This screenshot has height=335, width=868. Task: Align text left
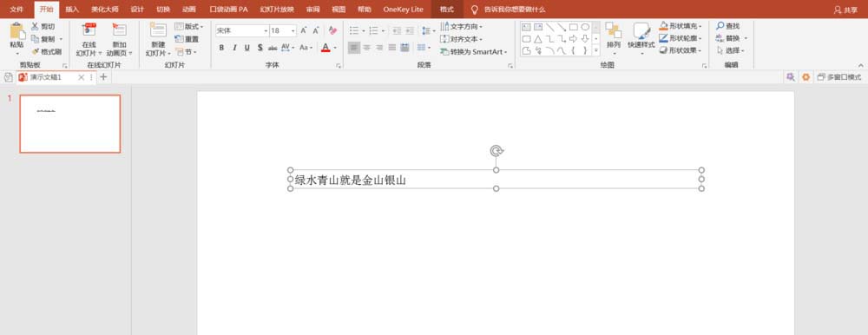354,48
